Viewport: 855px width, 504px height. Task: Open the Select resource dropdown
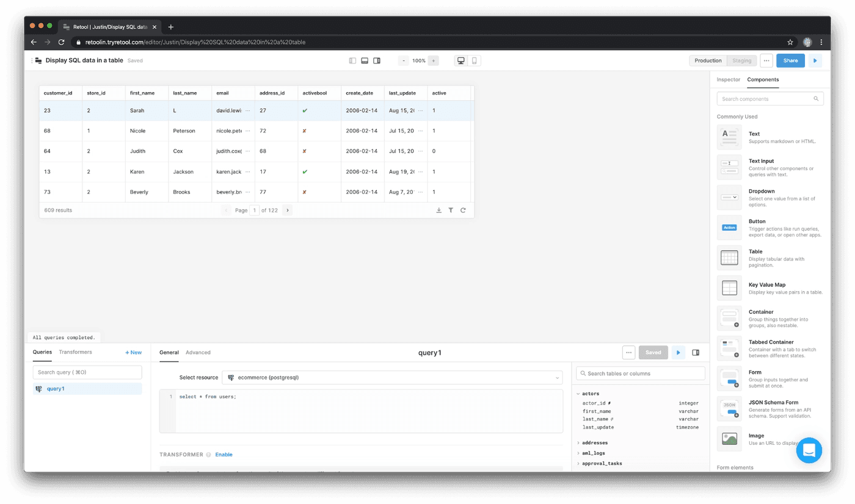391,378
